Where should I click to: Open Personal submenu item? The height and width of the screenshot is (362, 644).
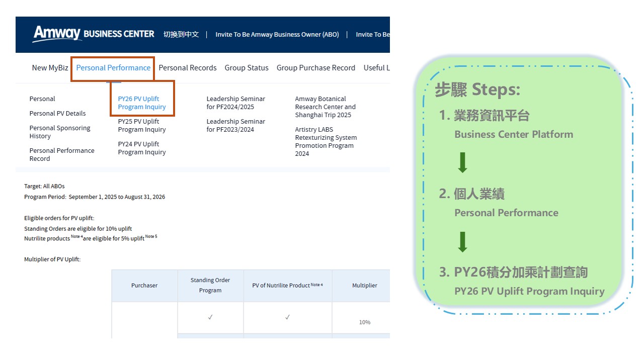coord(42,99)
